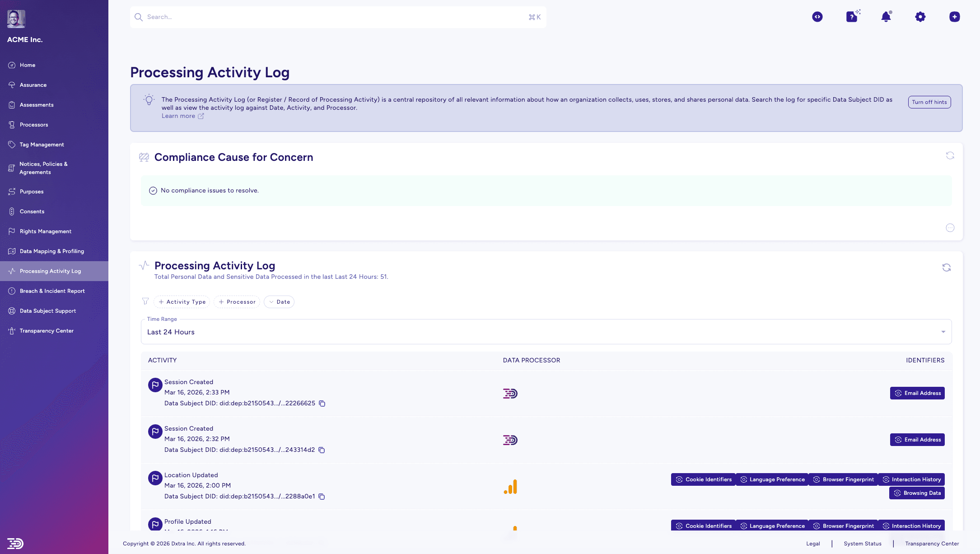The image size is (980, 554).
Task: Refresh the Compliance Cause for Concern panel
Action: point(950,155)
